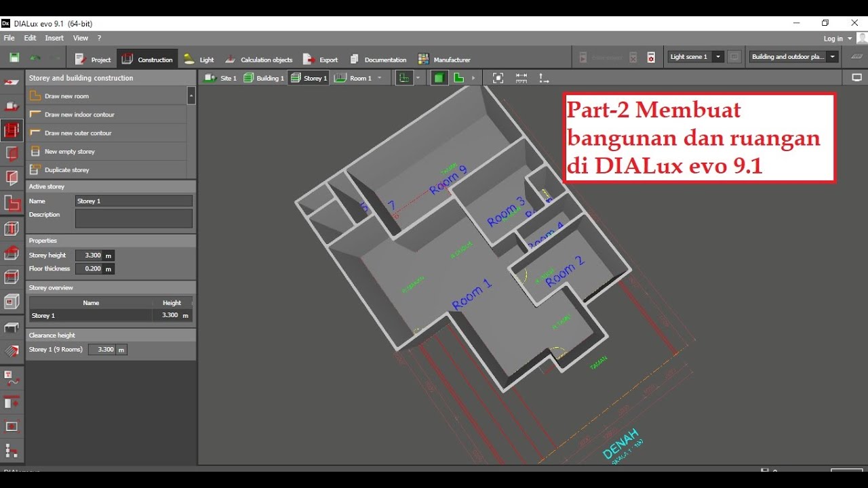Open the Light scene 1 dropdown
This screenshot has width=868, height=488.
click(696, 57)
